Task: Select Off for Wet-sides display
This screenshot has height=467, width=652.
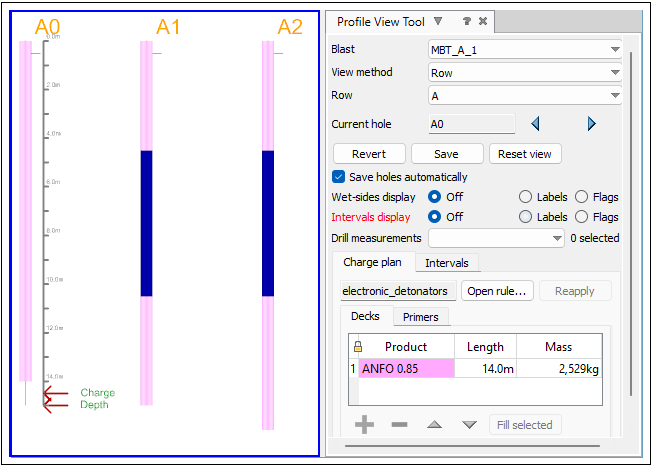Action: tap(434, 197)
